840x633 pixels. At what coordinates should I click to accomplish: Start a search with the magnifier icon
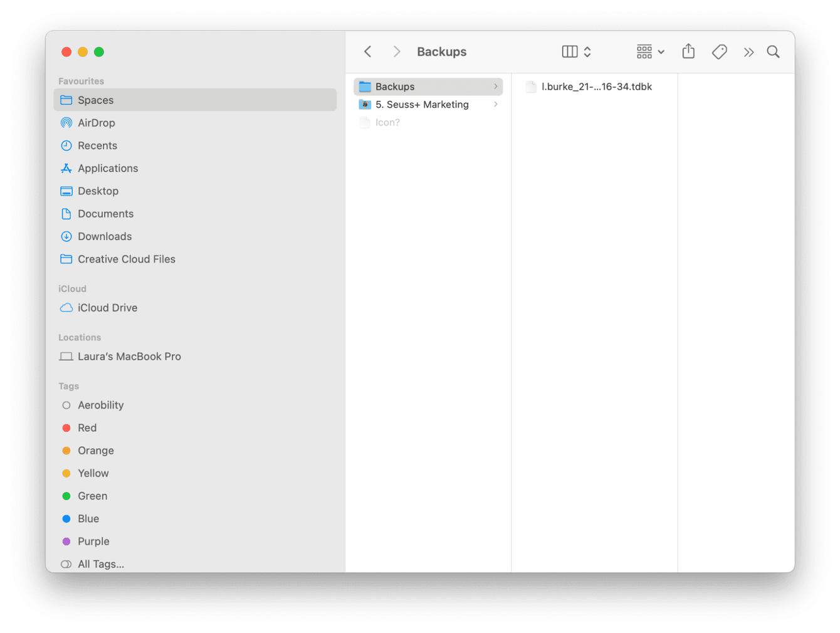(x=773, y=51)
